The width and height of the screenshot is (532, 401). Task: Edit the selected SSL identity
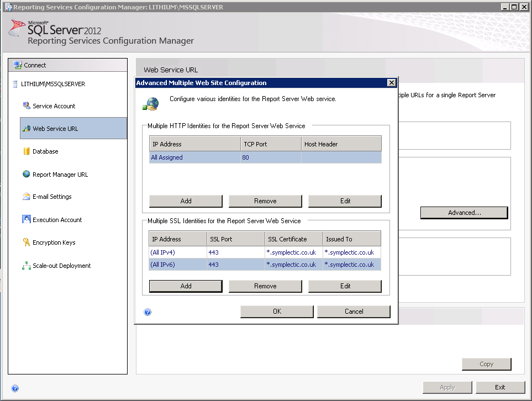coord(345,286)
